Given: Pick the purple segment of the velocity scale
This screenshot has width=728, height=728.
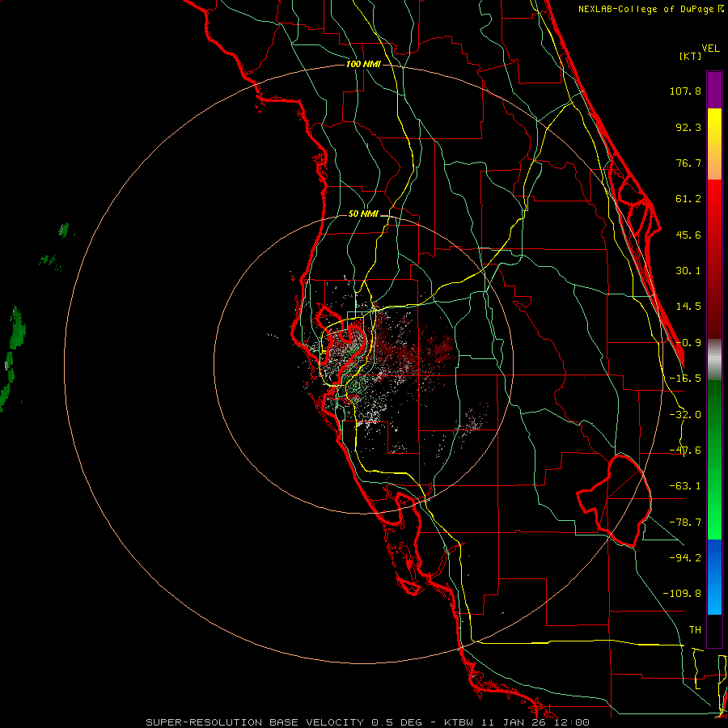Looking at the screenshot, I should pos(714,90).
